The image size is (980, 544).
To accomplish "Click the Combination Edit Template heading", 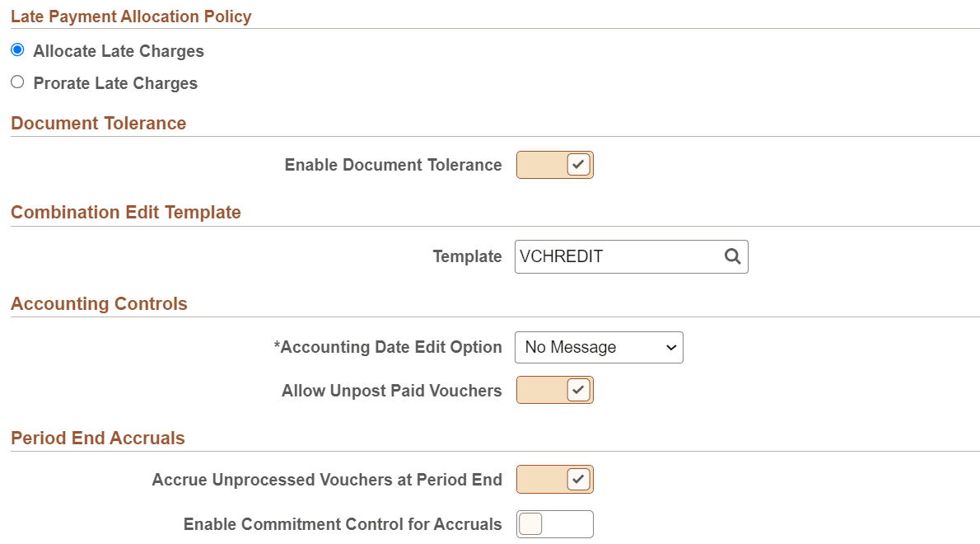I will coord(125,212).
